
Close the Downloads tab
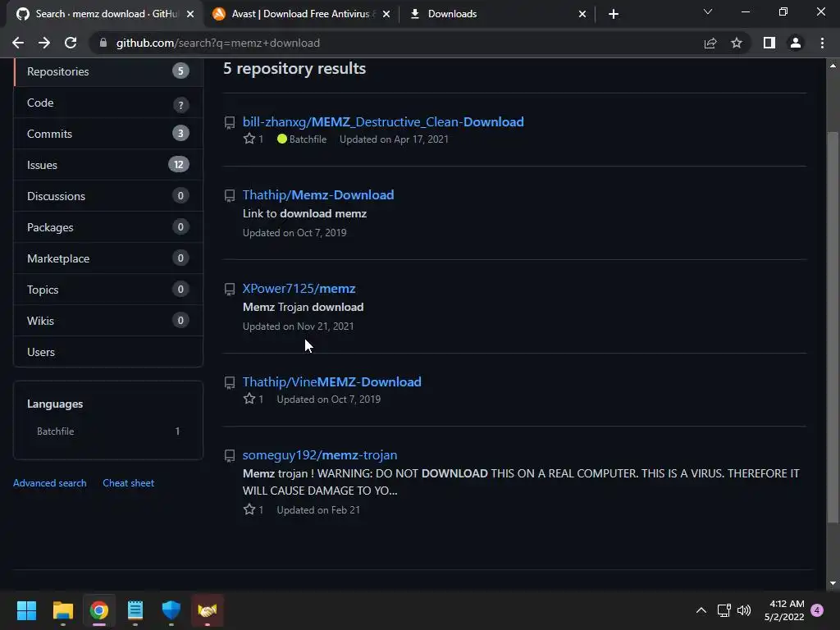point(582,14)
